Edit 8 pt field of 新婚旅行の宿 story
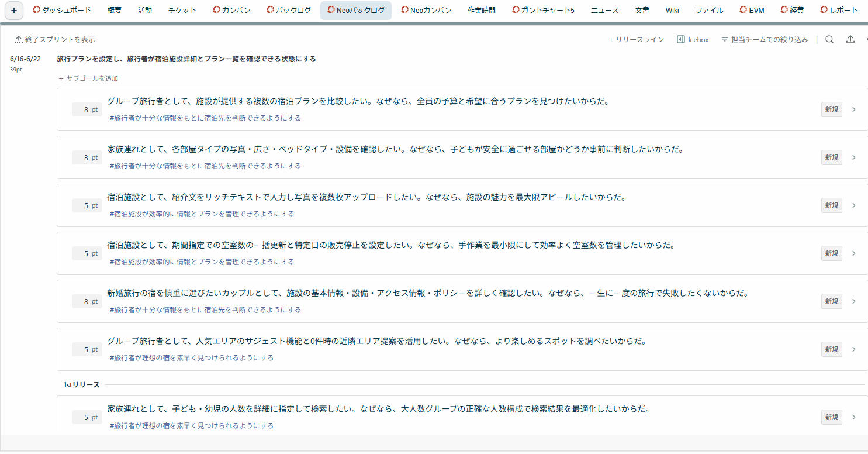The image size is (868, 454). tap(87, 301)
